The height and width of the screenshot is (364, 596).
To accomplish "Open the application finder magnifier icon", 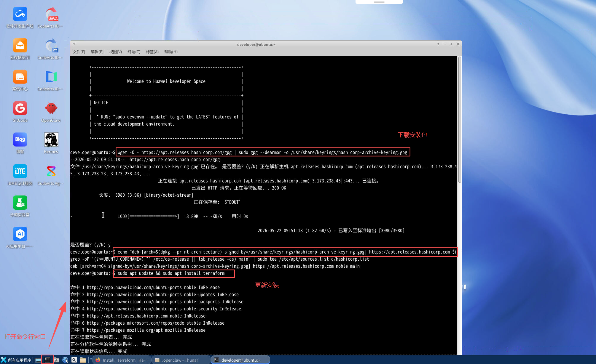I will pos(74,360).
